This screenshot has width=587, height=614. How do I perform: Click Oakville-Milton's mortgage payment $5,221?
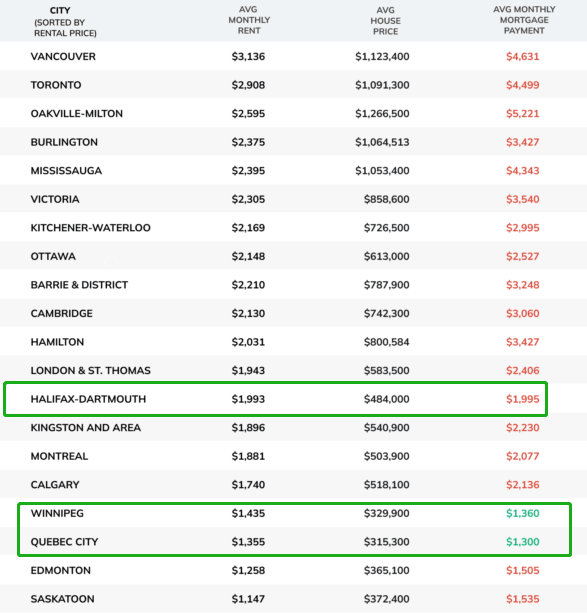click(x=522, y=114)
